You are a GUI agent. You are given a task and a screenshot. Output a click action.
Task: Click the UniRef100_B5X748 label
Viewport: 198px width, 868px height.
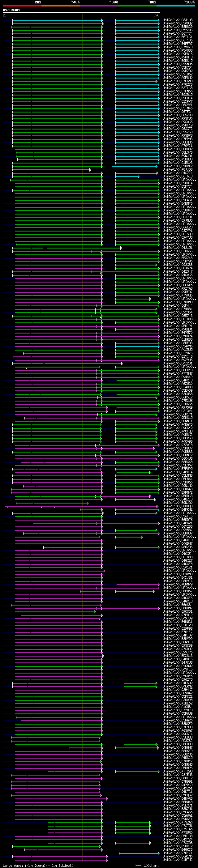tap(178, 258)
